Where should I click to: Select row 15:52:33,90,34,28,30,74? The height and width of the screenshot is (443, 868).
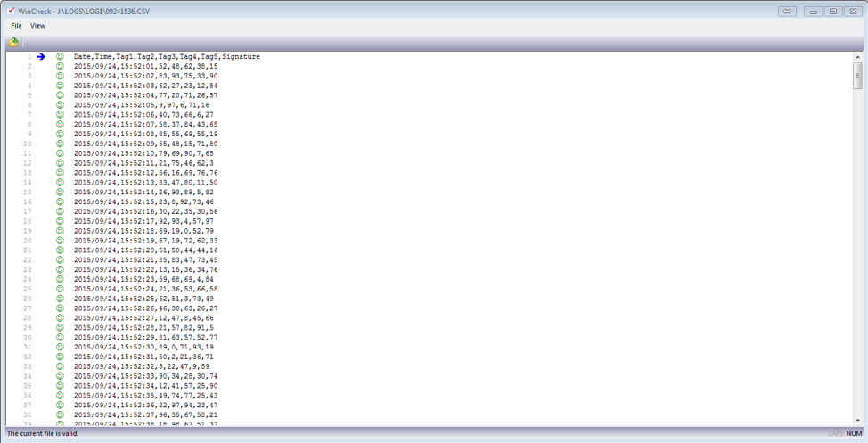coord(145,376)
